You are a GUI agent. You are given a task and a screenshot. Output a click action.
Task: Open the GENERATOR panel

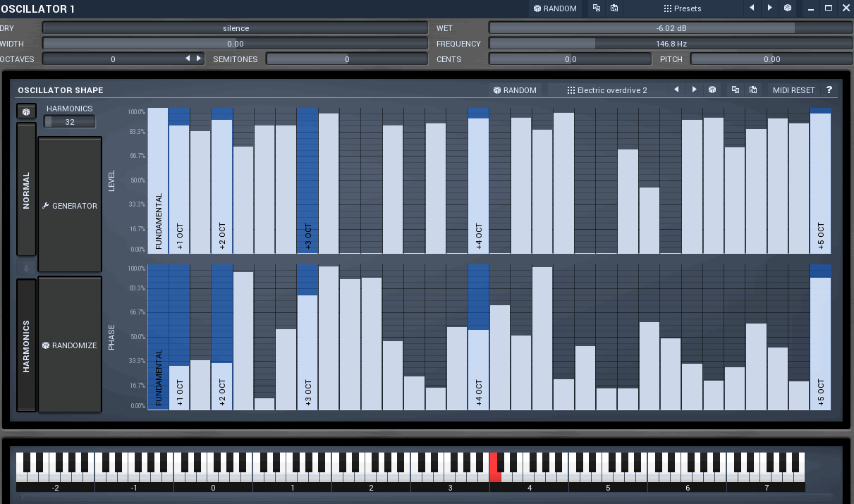point(70,205)
